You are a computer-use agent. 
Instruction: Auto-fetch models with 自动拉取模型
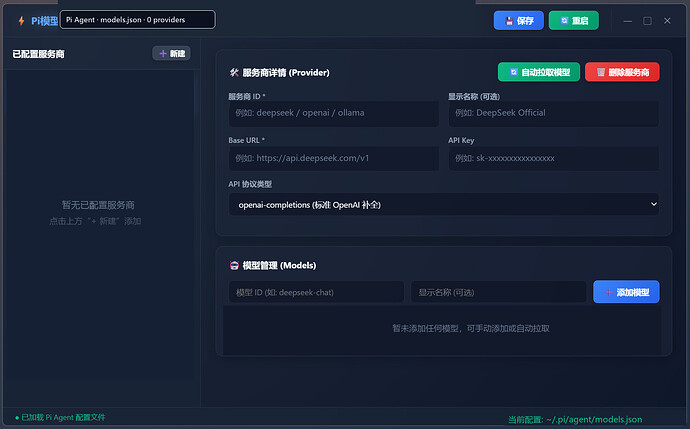[x=539, y=72]
